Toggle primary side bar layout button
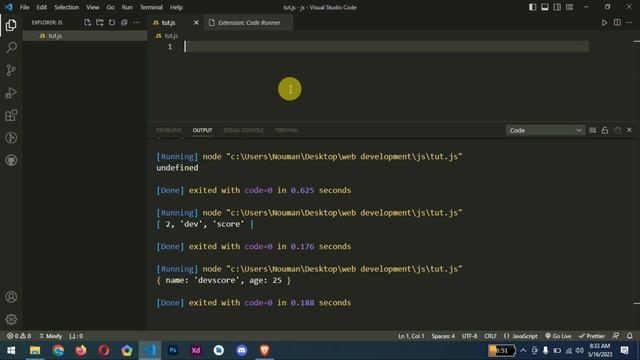 click(532, 7)
